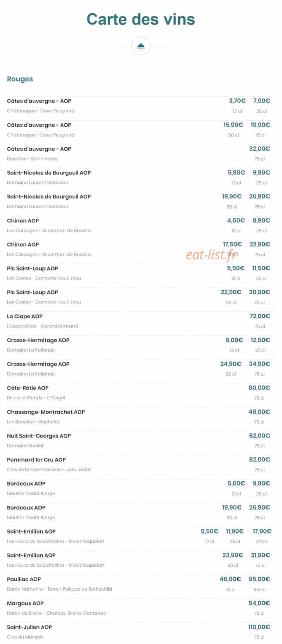This screenshot has width=282, height=644.
Task: Choose La Clape AOP wine entry
Action: [x=141, y=321]
